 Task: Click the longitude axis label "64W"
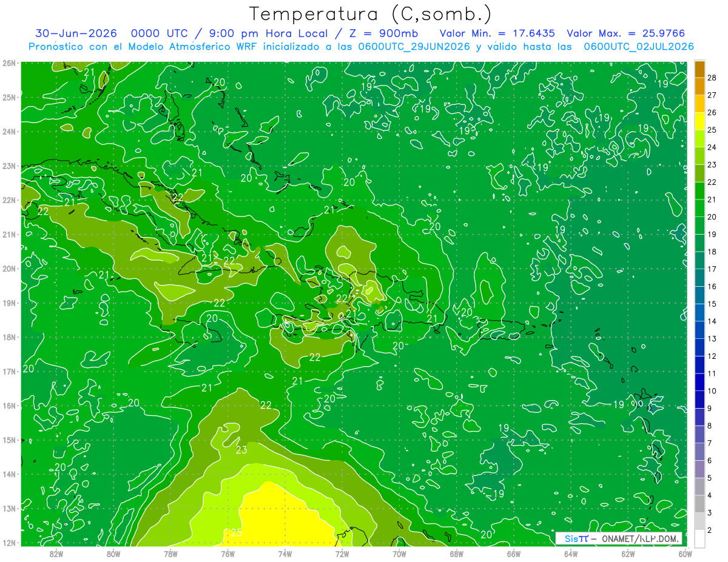570,554
